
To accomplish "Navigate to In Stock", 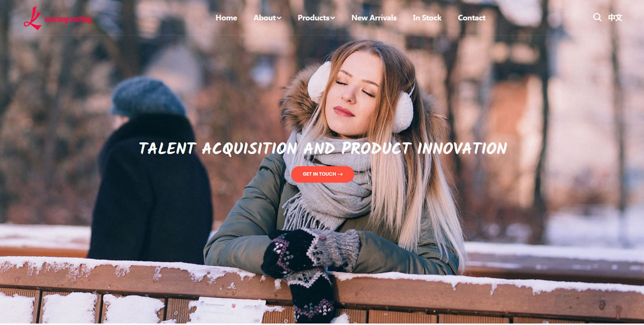I will [x=427, y=18].
